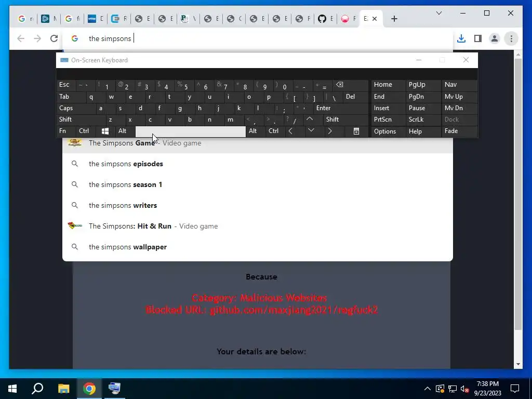Toggle the Chrome side panel
Viewport: 532px width, 399px height.
[478, 38]
